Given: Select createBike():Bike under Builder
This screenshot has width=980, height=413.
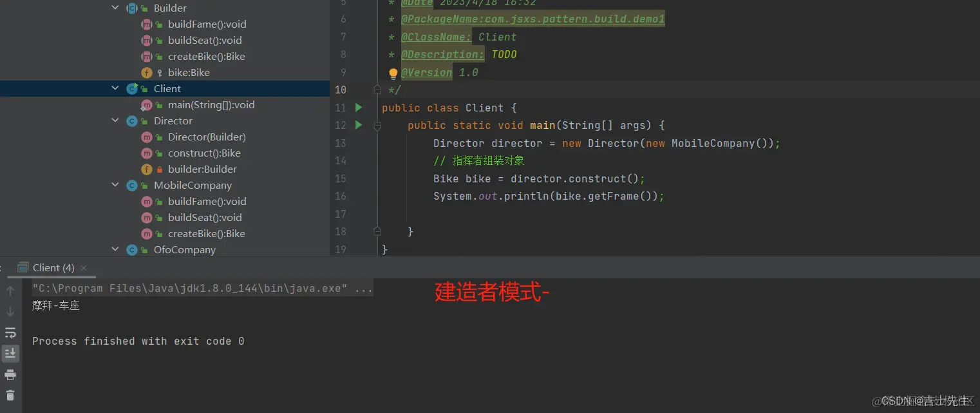Looking at the screenshot, I should [207, 56].
